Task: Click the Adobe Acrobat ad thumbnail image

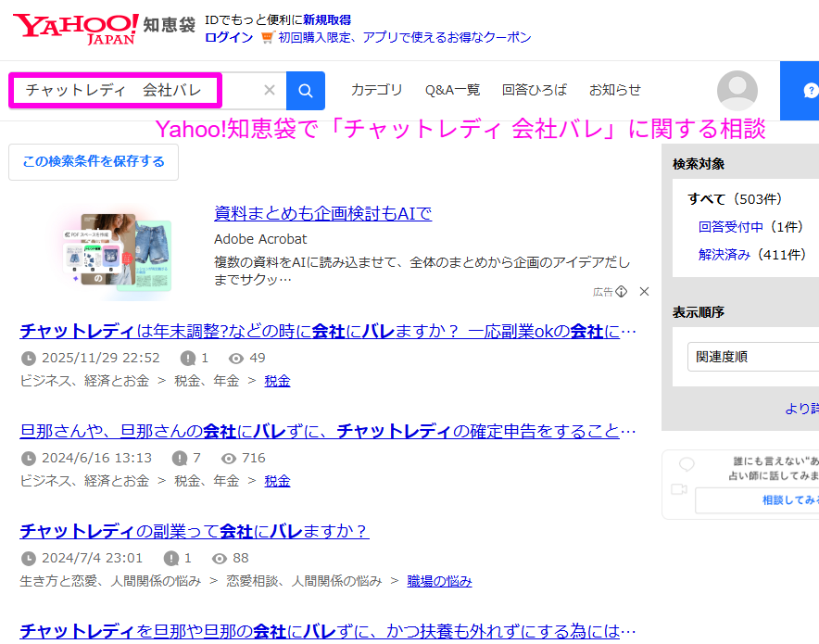Action: 116,252
